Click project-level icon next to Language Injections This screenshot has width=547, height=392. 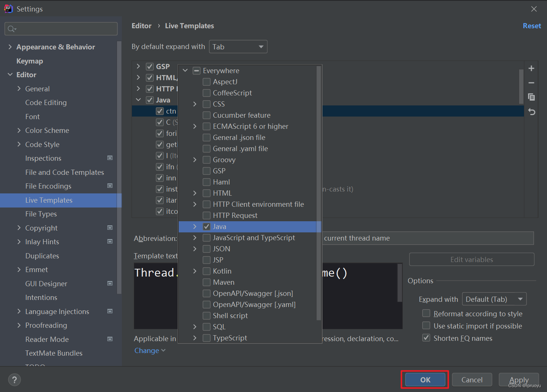(110, 311)
